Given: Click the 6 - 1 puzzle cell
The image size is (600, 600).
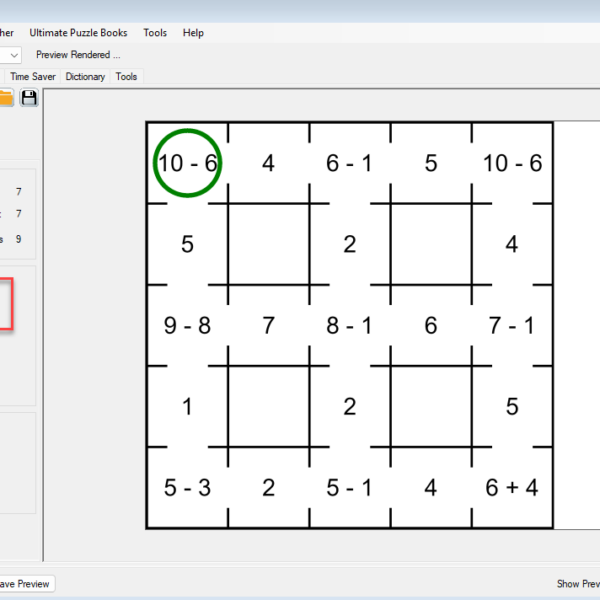Looking at the screenshot, I should tap(349, 163).
